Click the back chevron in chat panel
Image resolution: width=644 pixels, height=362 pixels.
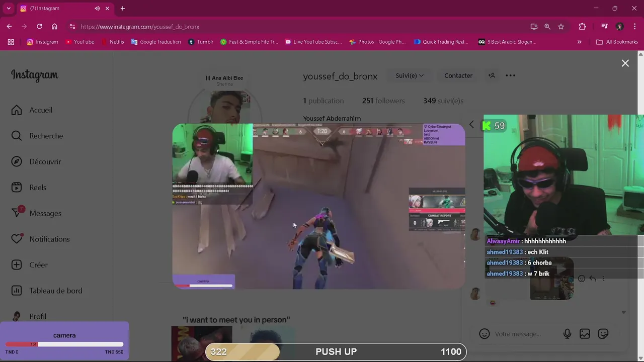(x=471, y=124)
